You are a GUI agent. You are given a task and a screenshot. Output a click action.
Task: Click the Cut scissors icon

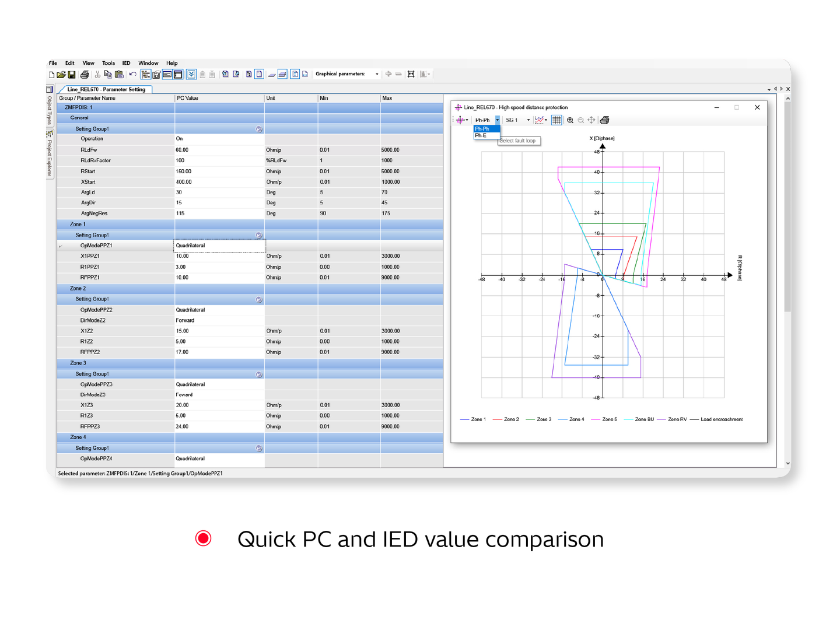[97, 75]
